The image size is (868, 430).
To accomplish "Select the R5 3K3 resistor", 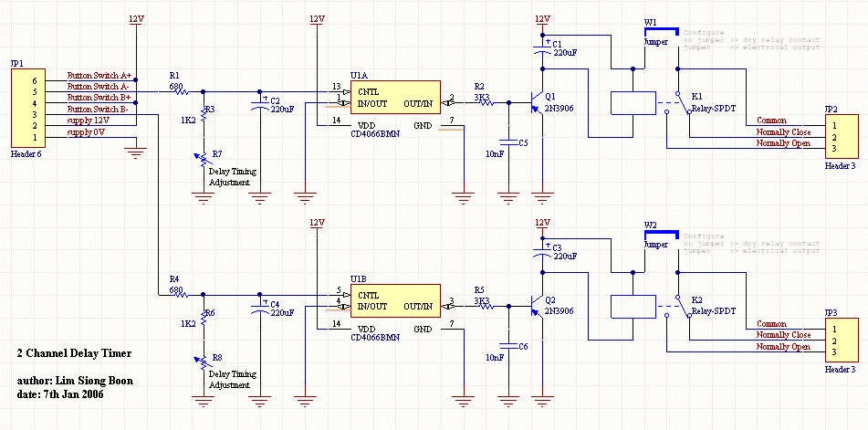I will click(x=484, y=306).
